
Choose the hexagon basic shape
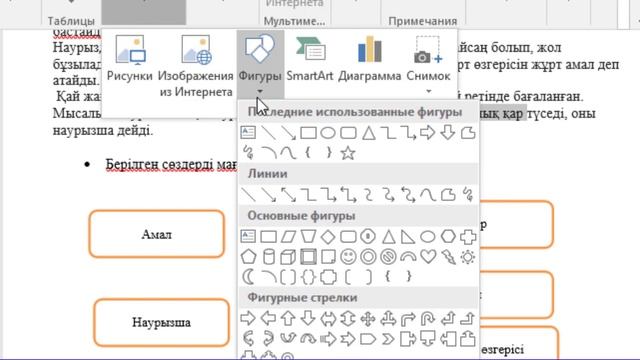click(448, 236)
